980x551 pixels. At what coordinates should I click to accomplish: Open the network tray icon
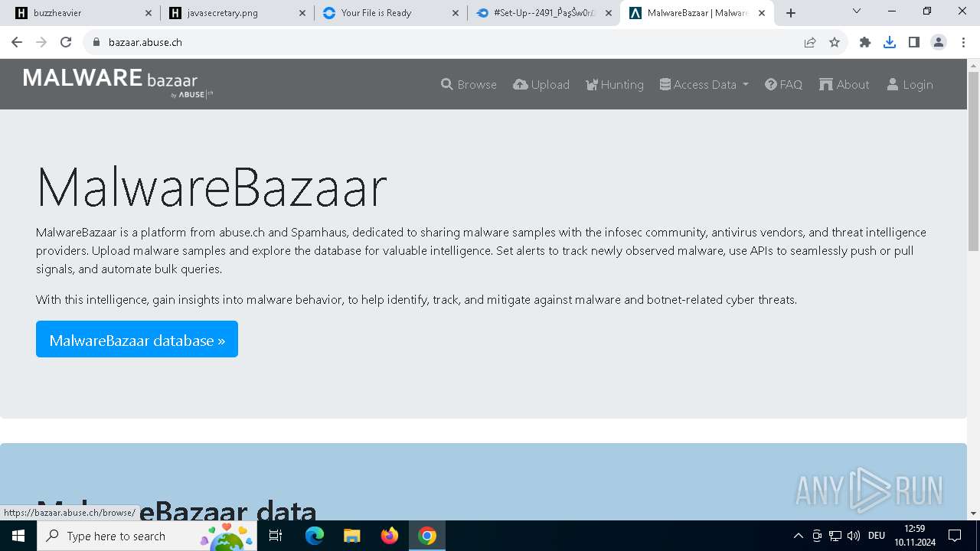(835, 536)
